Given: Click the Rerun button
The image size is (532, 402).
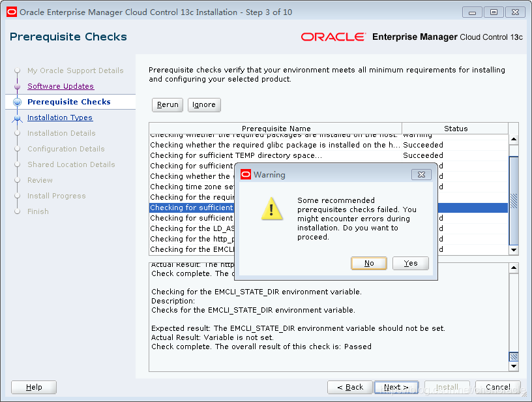Looking at the screenshot, I should pyautogui.click(x=168, y=104).
